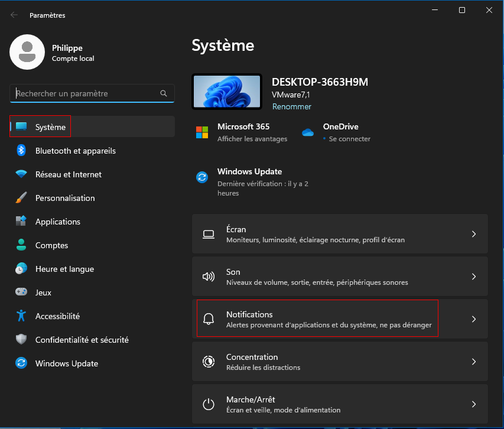The width and height of the screenshot is (504, 429).
Task: Click the magnifier icon in search box
Action: pos(164,93)
